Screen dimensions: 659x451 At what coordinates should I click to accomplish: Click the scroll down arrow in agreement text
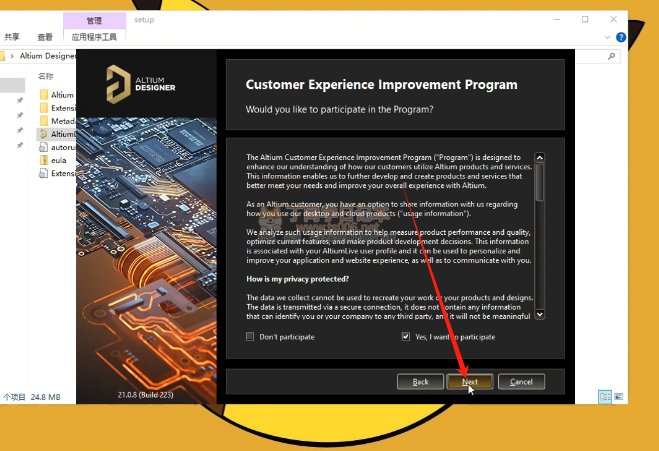point(540,314)
